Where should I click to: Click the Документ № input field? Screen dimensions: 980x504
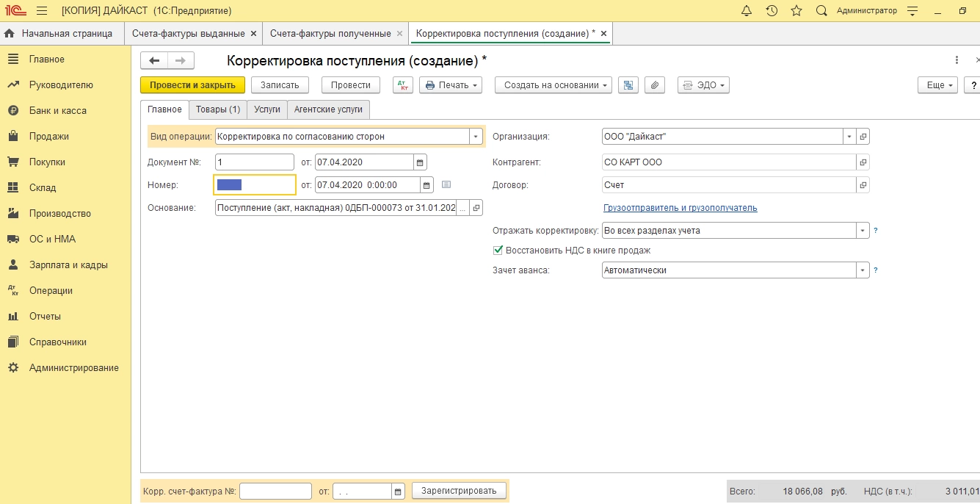point(255,162)
